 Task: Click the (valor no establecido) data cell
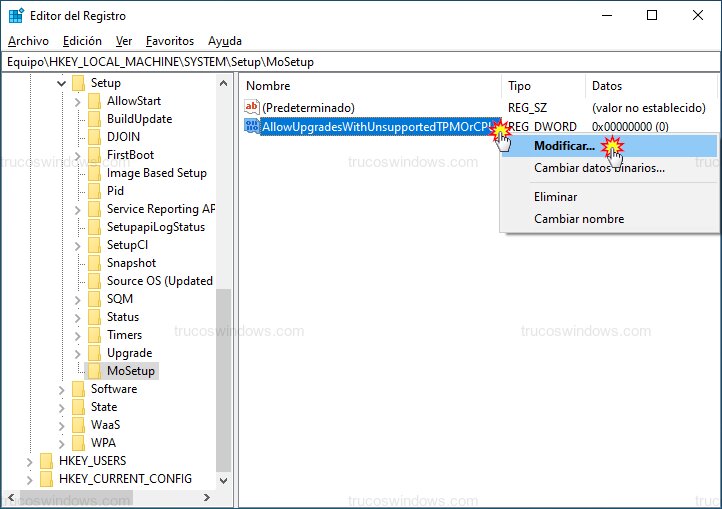click(x=648, y=108)
